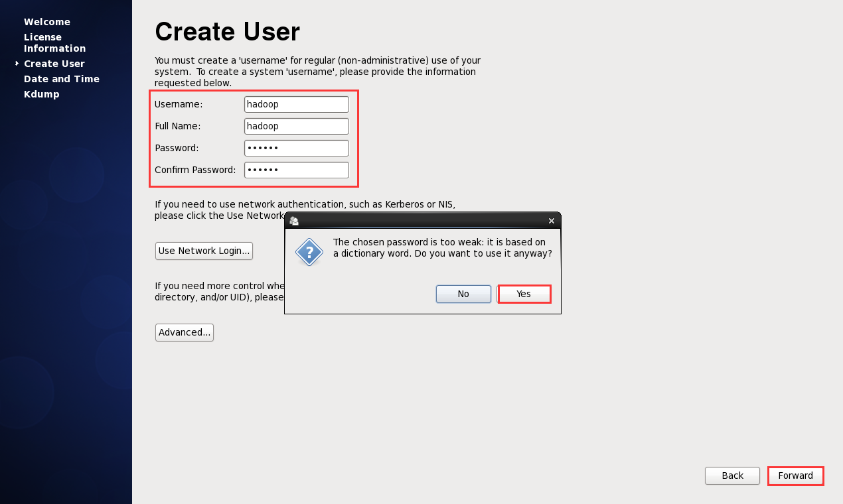Focus the Confirm Password field
Image resolution: width=843 pixels, height=504 pixels.
[297, 170]
